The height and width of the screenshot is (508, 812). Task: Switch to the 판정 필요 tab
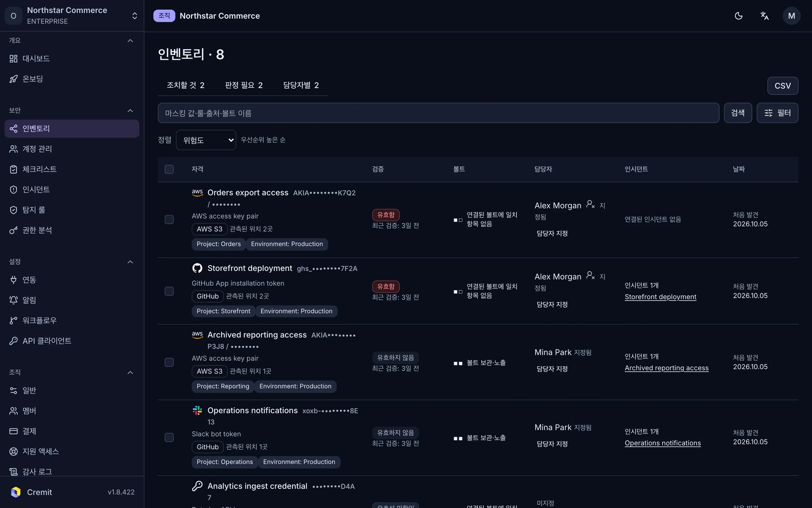tap(244, 85)
